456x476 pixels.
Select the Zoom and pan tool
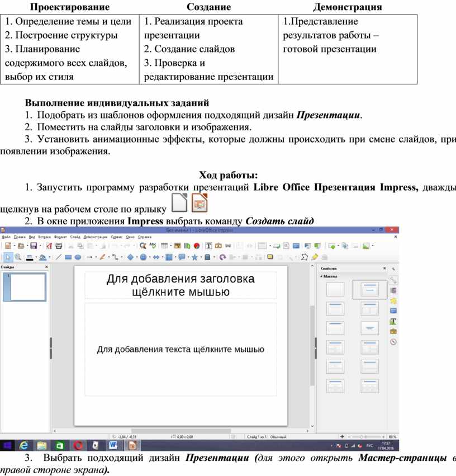[x=18, y=257]
